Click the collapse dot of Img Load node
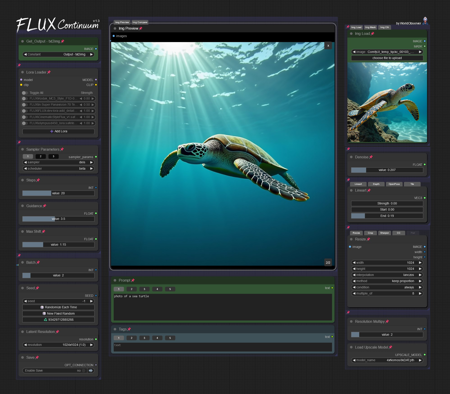The image size is (450, 394). click(351, 34)
